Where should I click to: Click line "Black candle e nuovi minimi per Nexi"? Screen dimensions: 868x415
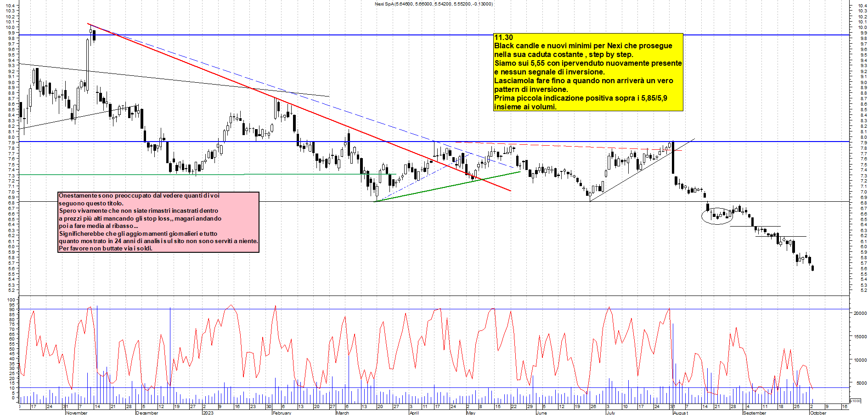pos(583,46)
